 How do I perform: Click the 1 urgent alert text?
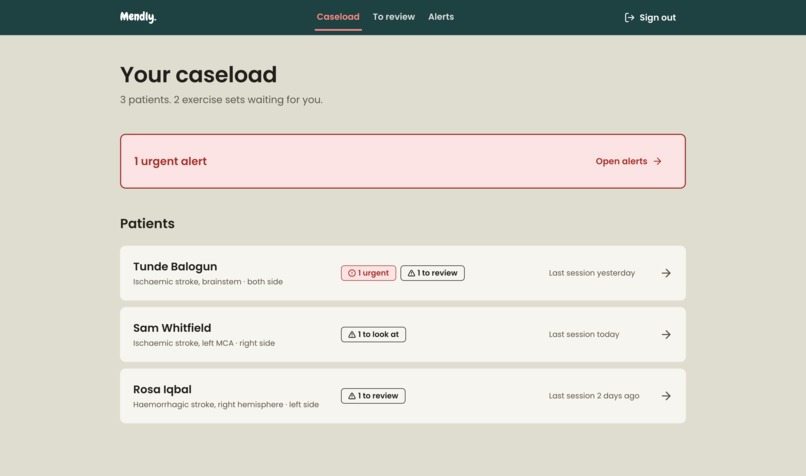coord(170,161)
